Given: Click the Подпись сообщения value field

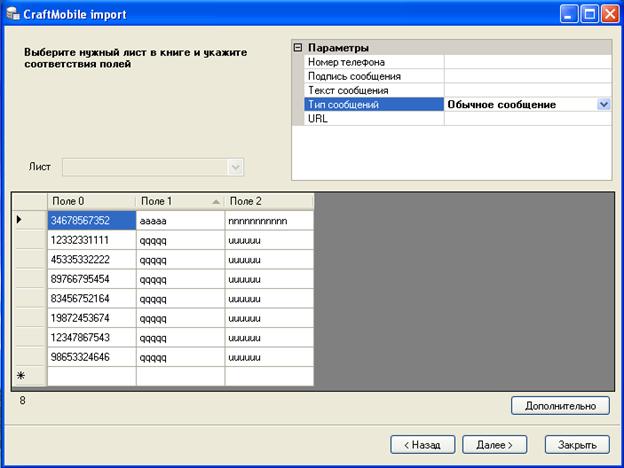Looking at the screenshot, I should click(528, 76).
